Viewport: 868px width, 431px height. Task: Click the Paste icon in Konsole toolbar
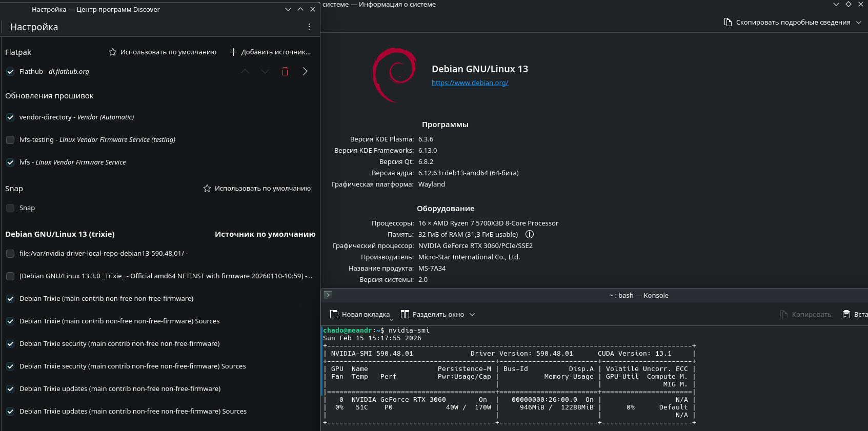coord(846,314)
